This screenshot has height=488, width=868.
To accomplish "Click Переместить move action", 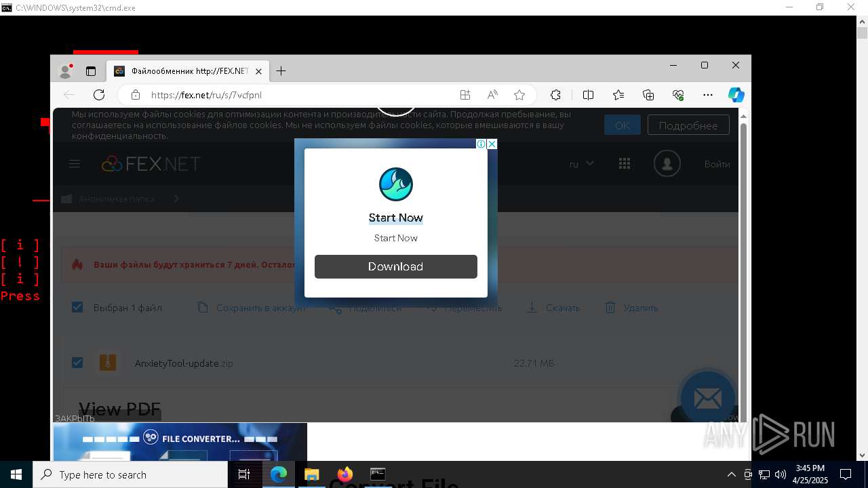I will [x=465, y=308].
